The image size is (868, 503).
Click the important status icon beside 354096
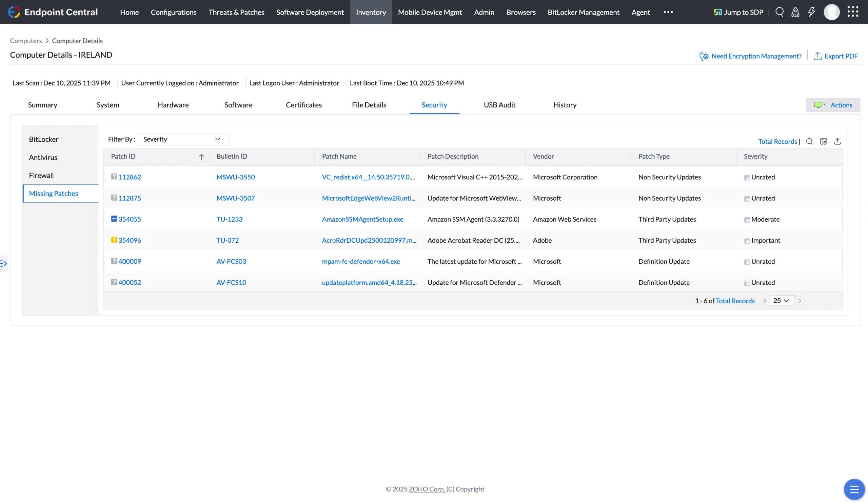point(114,240)
